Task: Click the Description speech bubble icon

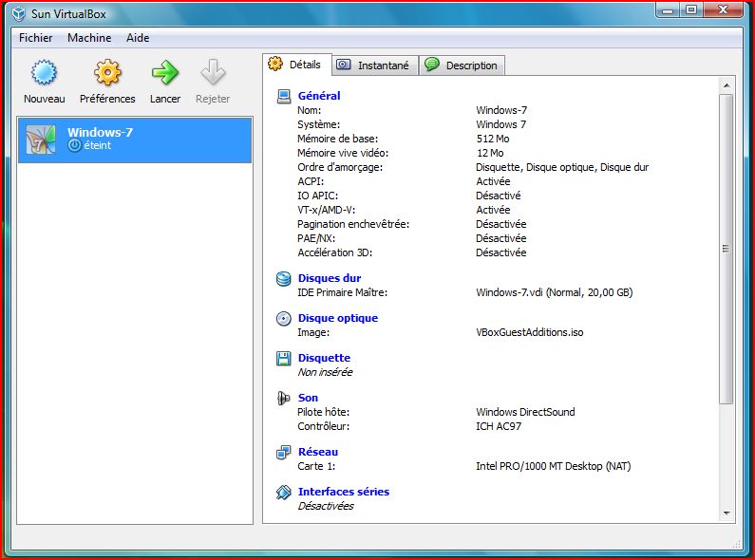Action: point(432,64)
